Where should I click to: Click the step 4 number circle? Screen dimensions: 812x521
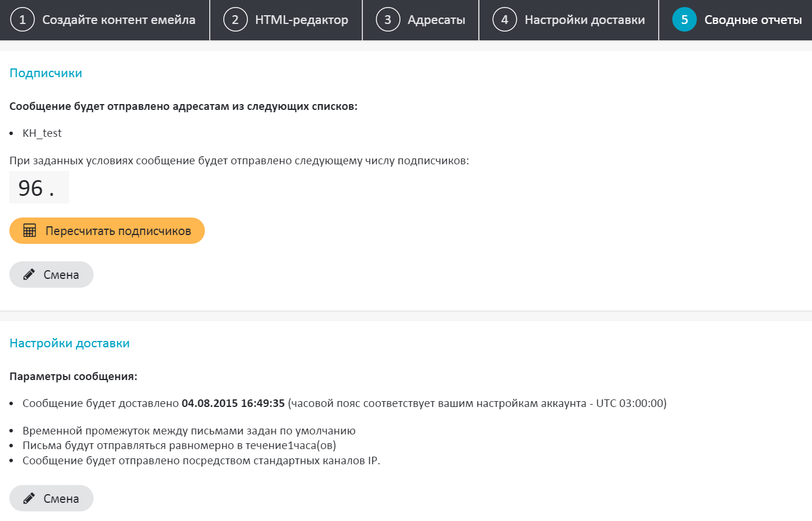point(505,20)
